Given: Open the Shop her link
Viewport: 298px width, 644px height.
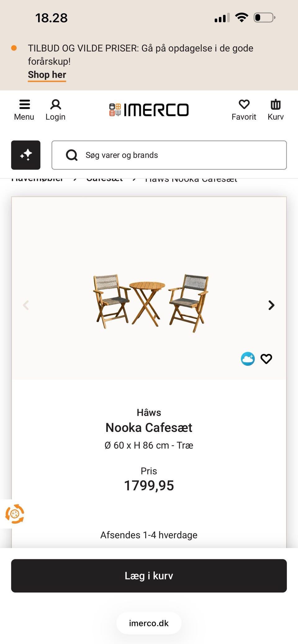Looking at the screenshot, I should tap(47, 75).
